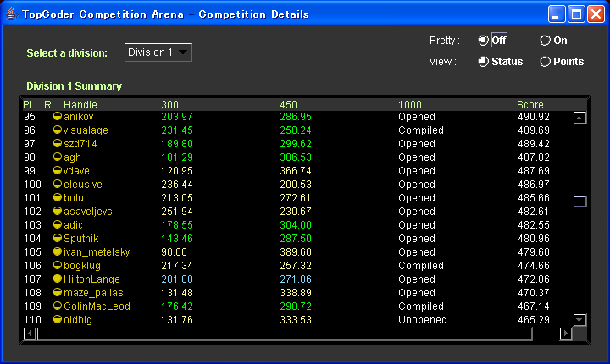
Task: Select handle ivan_metelsky
Action: point(97,252)
